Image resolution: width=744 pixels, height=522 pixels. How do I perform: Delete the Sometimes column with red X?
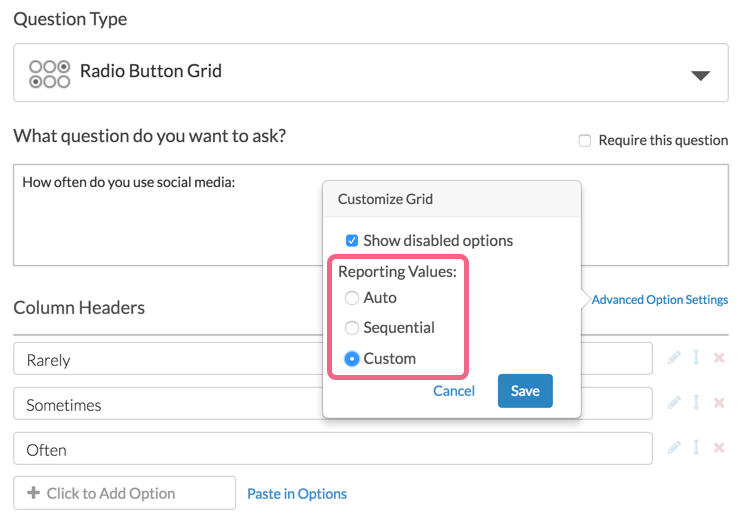[x=718, y=403]
